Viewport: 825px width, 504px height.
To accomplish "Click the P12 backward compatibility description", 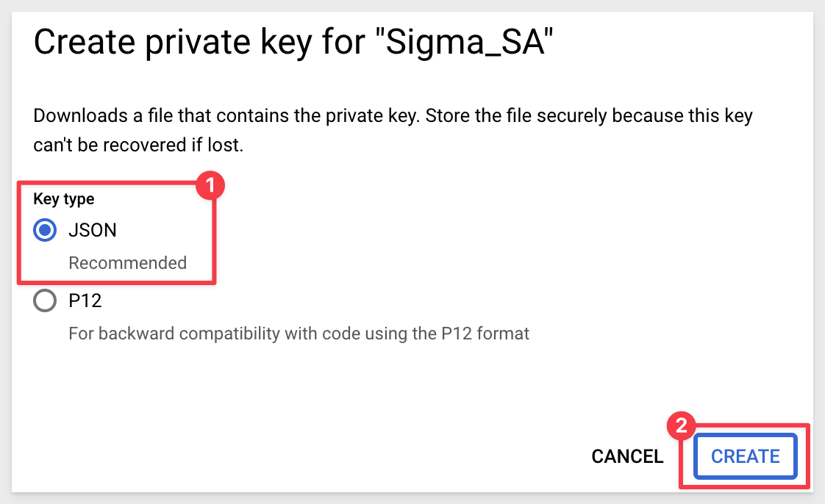I will click(299, 334).
